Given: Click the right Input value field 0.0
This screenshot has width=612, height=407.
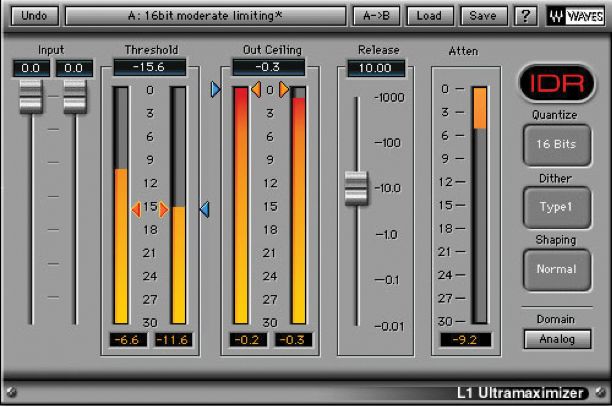Looking at the screenshot, I should (x=74, y=68).
